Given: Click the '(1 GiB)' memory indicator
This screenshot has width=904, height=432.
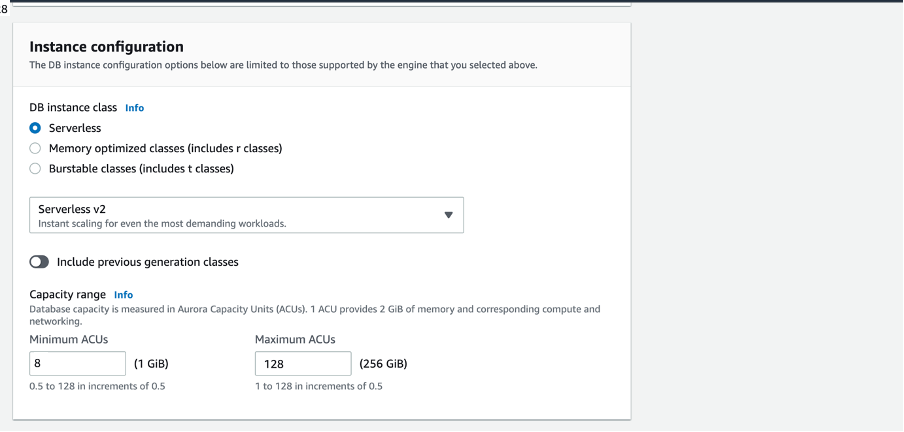Looking at the screenshot, I should (x=151, y=364).
